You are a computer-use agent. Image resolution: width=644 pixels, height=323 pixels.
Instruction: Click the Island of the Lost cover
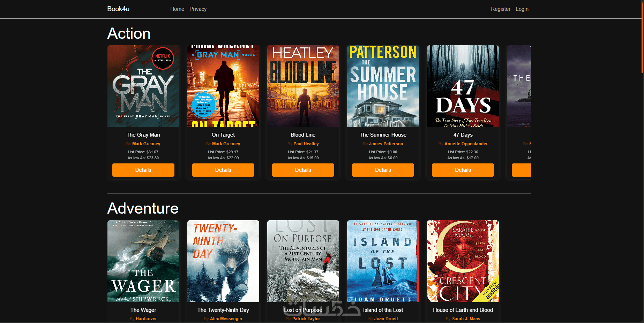tap(383, 261)
